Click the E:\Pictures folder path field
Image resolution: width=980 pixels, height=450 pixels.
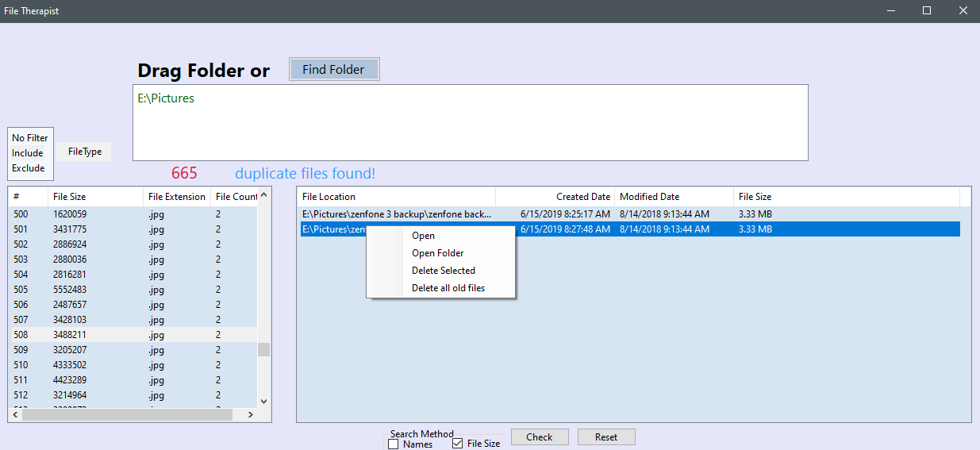pyautogui.click(x=470, y=122)
